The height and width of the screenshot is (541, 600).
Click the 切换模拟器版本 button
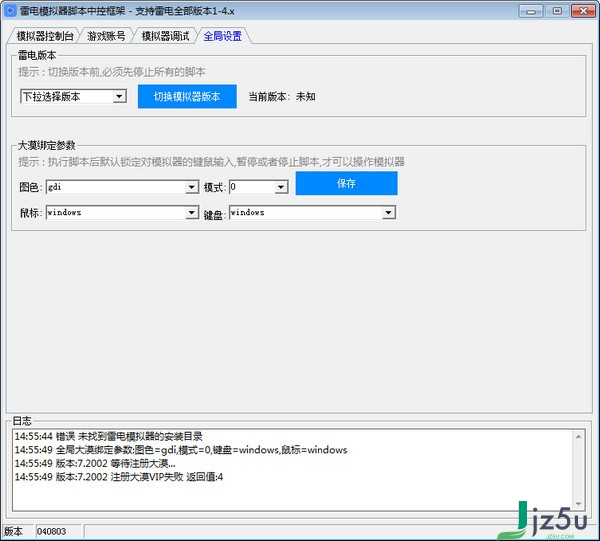click(x=187, y=96)
